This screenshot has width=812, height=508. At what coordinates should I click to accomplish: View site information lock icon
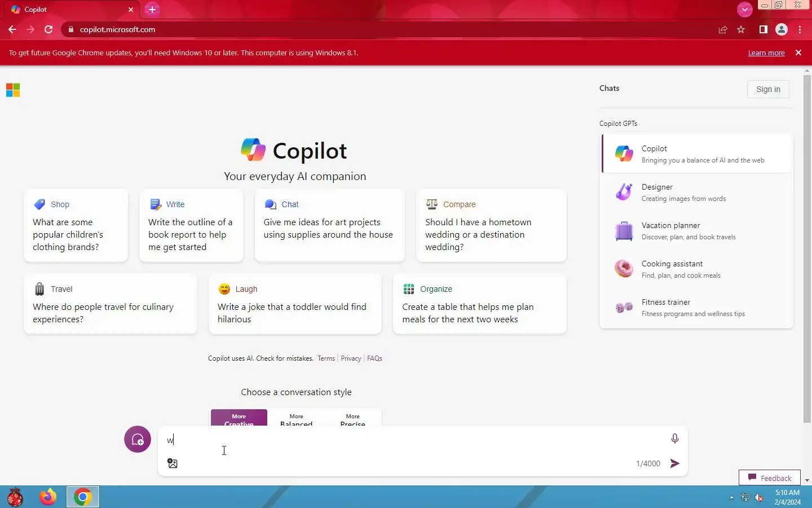pyautogui.click(x=70, y=29)
